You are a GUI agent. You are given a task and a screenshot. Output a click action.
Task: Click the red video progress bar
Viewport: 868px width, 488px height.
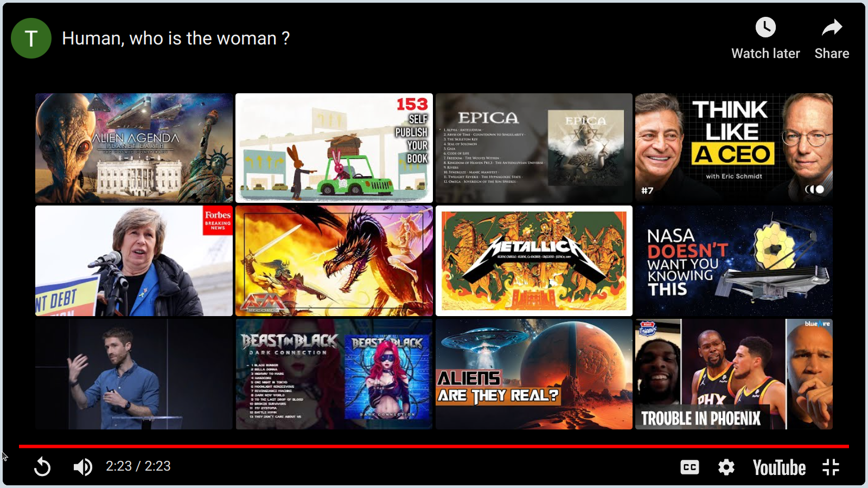click(x=434, y=446)
